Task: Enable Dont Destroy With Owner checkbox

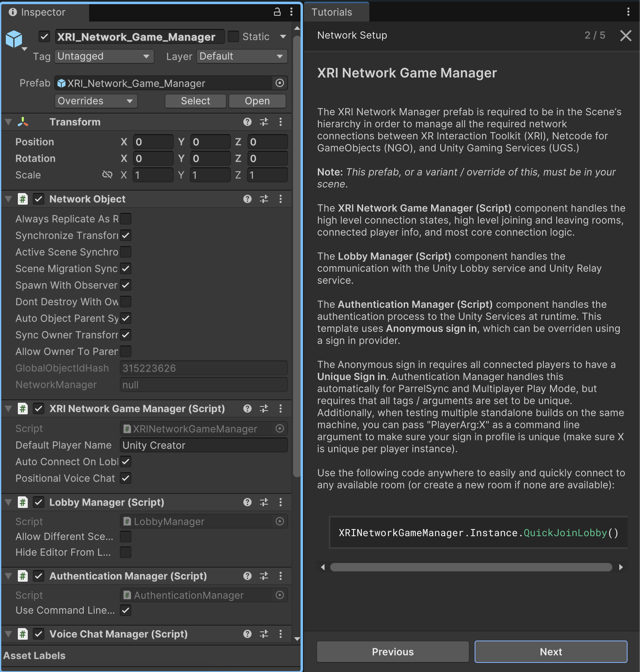Action: [x=126, y=302]
